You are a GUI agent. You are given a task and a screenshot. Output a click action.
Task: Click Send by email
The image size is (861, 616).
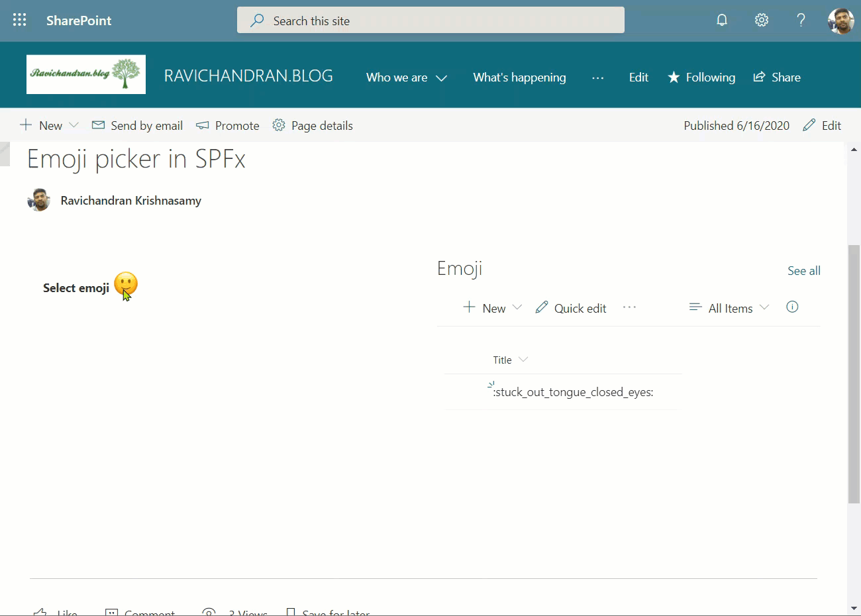(137, 125)
